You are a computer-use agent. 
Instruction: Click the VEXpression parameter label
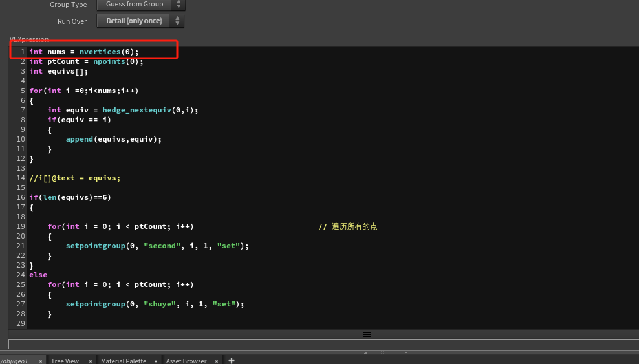point(29,39)
